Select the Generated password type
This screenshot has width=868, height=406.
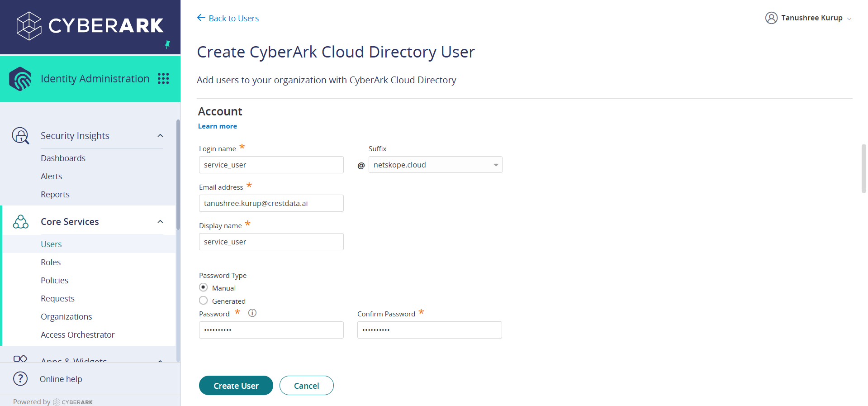(x=204, y=301)
